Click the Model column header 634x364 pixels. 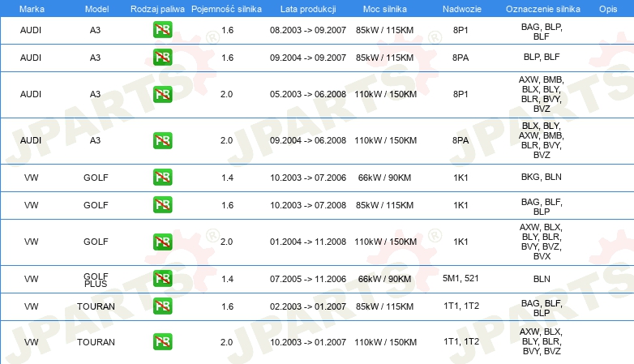click(x=96, y=9)
